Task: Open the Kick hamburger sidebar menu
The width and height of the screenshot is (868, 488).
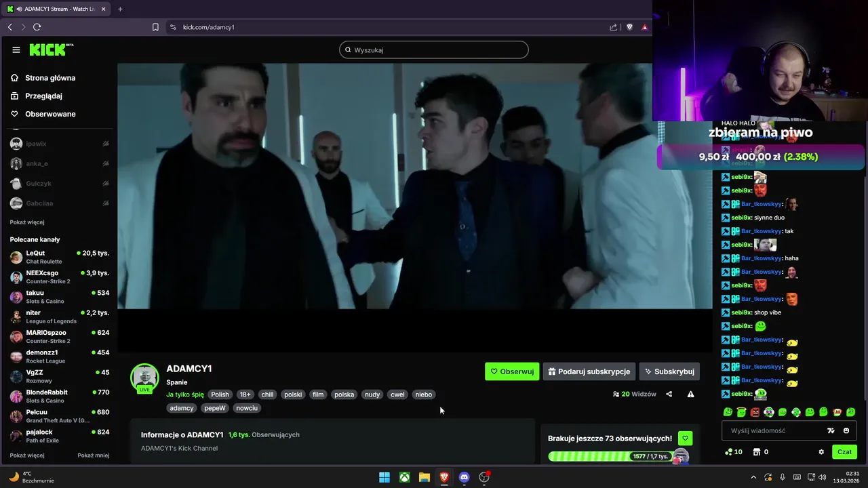Action: coord(16,49)
